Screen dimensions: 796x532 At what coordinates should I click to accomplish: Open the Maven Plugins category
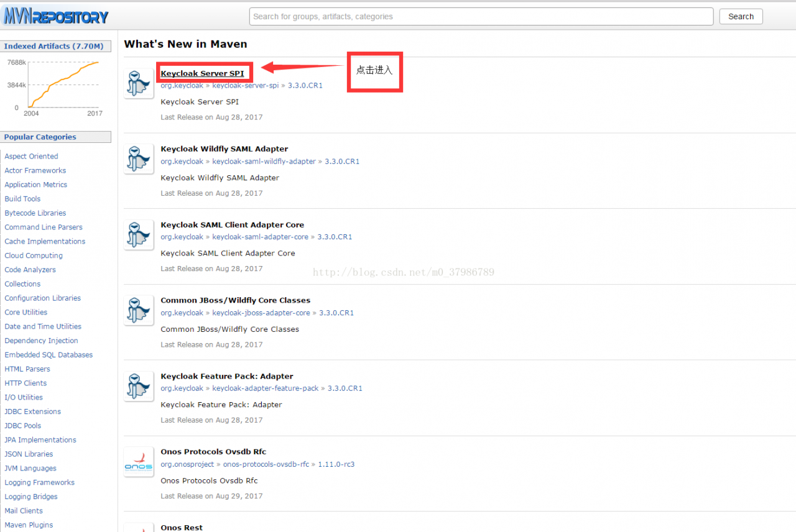[29, 525]
